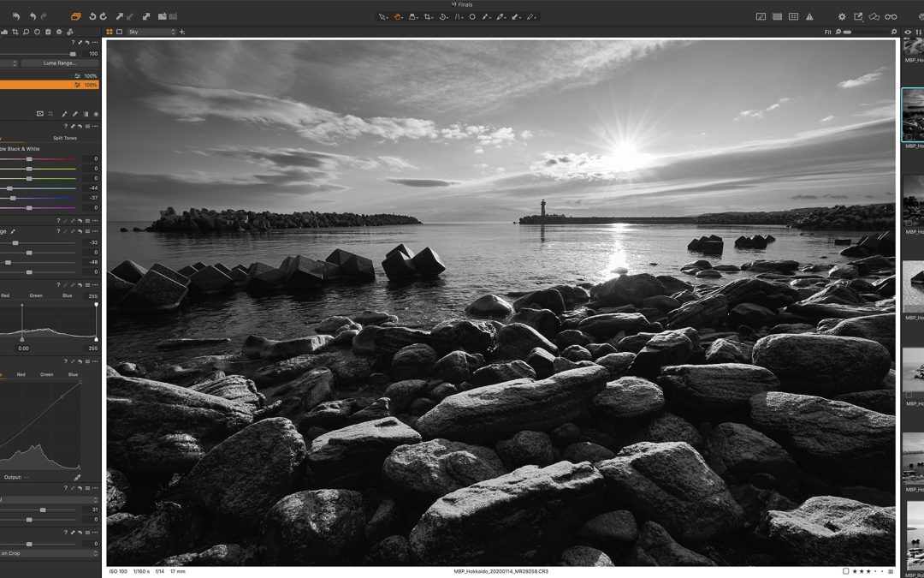Click the Rotate Right icon

click(x=104, y=16)
